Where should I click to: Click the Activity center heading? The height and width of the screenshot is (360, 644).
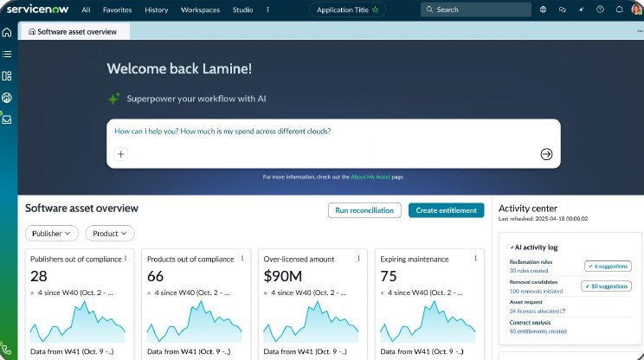[x=528, y=209]
